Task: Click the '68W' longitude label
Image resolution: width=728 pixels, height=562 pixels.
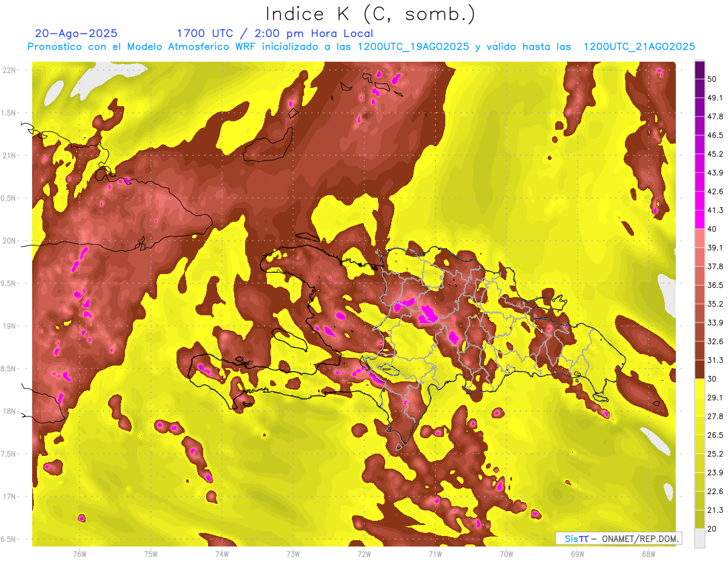Action: pyautogui.click(x=648, y=554)
